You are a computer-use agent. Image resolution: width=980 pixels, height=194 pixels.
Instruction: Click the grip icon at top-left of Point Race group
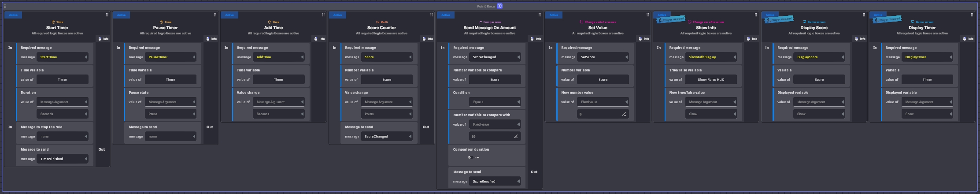click(5, 6)
